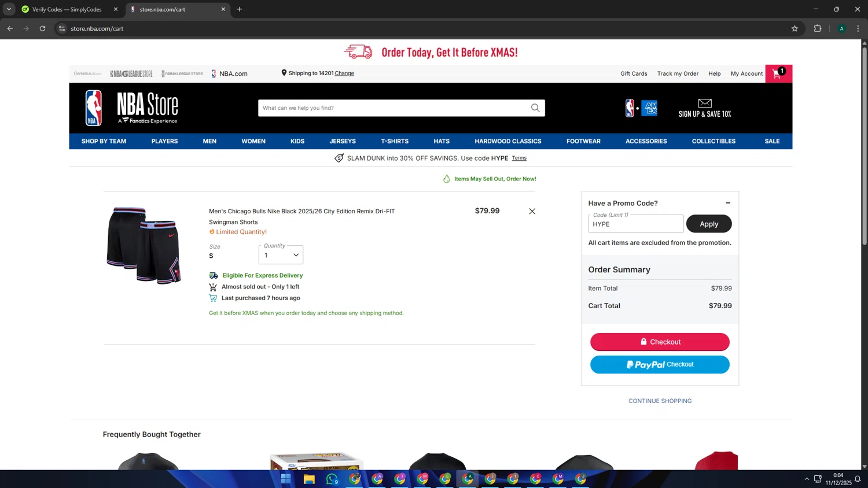Image resolution: width=868 pixels, height=488 pixels.
Task: Apply the HYPE promo code
Action: tap(709, 224)
